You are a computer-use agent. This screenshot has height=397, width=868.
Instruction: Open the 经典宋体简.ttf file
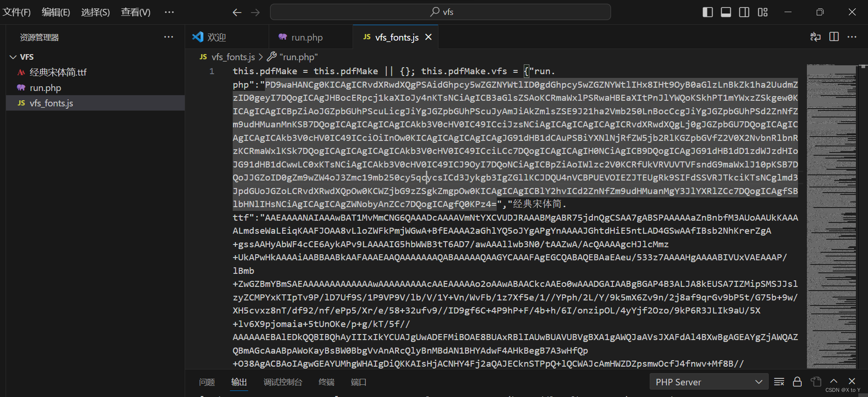pos(95,72)
